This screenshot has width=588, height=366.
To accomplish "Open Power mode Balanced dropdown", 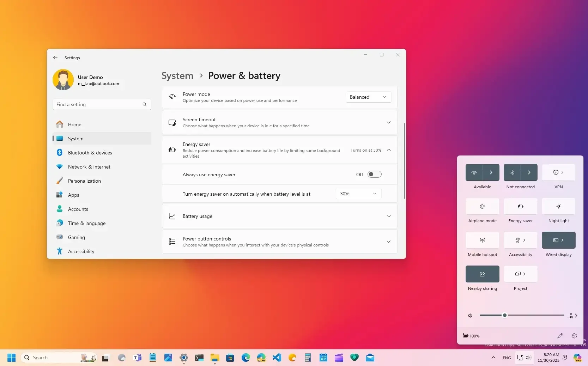I will coord(368,97).
